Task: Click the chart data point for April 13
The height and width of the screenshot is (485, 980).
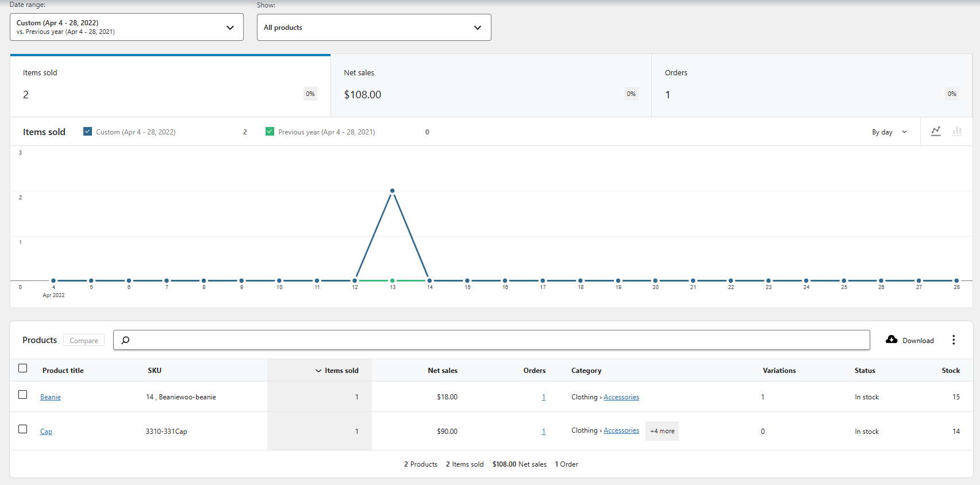Action: (393, 191)
